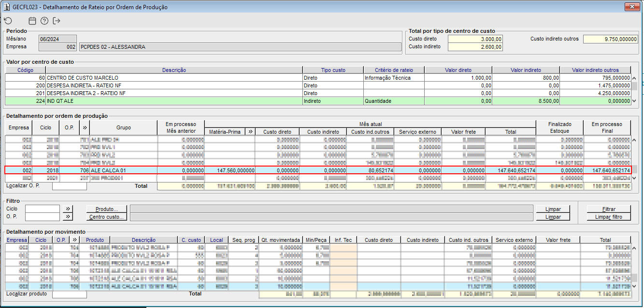Click the exit arrow toolbar icon
This screenshot has width=644, height=308.
tap(57, 21)
